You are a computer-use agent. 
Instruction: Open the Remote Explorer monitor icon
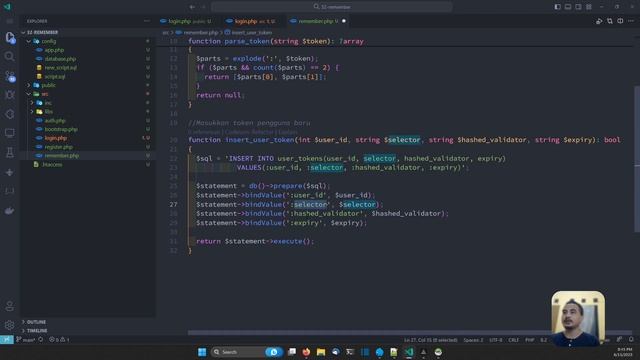tap(9, 133)
